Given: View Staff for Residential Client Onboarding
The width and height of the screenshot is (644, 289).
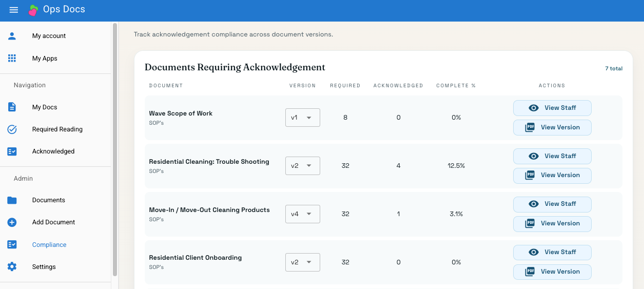Looking at the screenshot, I should 552,253.
